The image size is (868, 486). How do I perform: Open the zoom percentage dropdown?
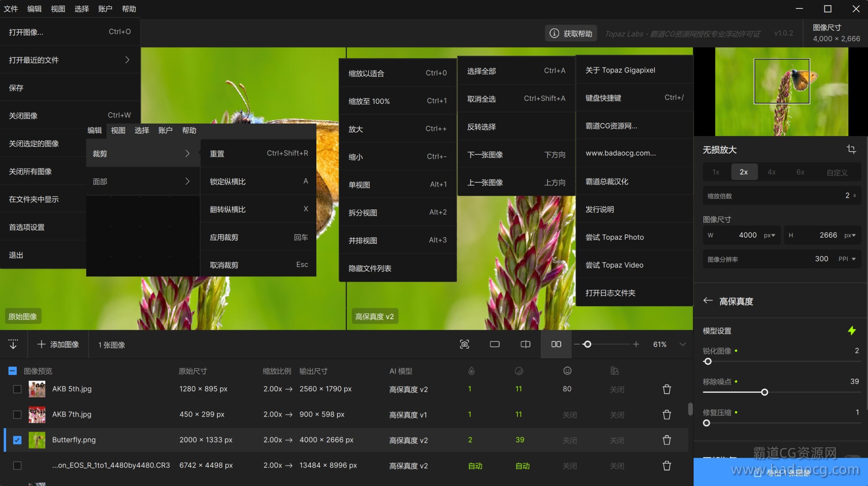coord(683,344)
